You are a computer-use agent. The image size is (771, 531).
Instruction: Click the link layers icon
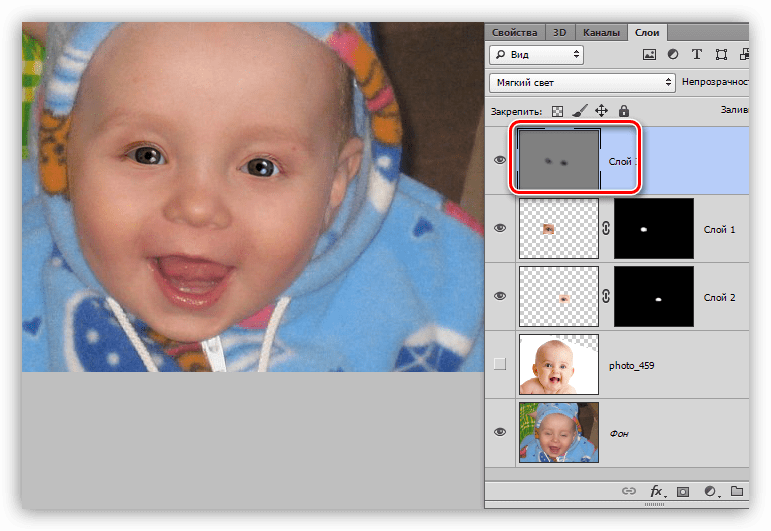tap(629, 491)
